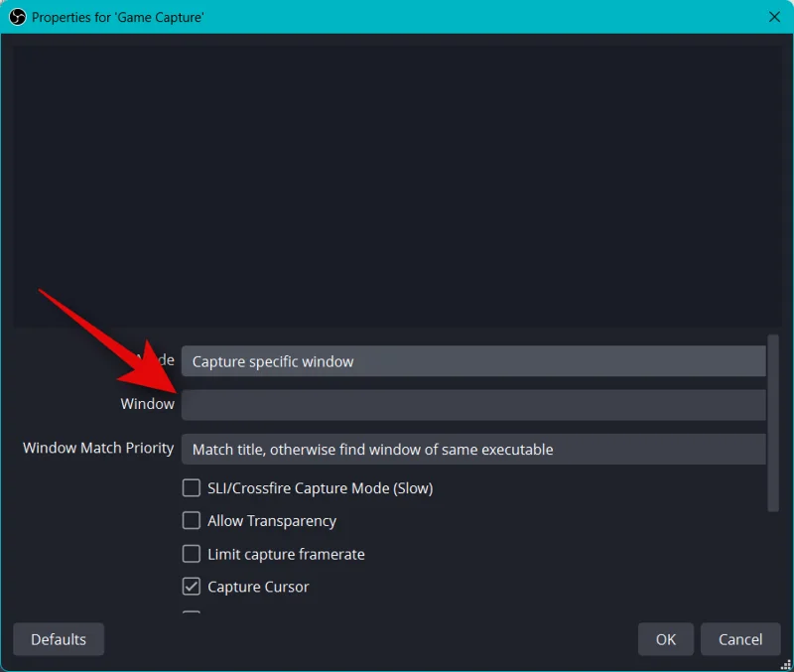This screenshot has width=794, height=672.
Task: Confirm with the OK button
Action: click(665, 639)
